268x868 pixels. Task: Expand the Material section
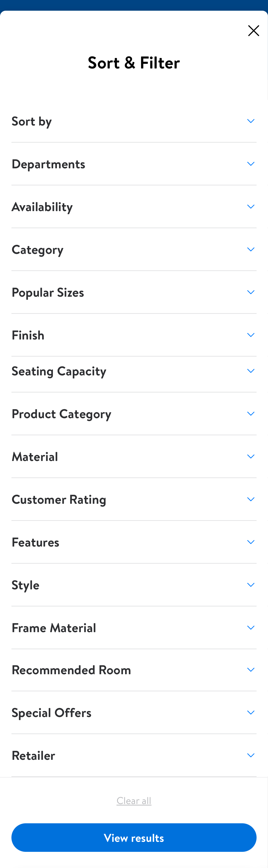pyautogui.click(x=134, y=456)
